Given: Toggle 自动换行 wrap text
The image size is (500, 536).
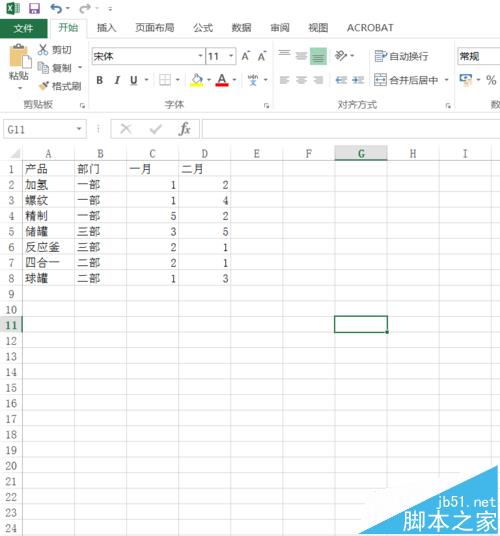Looking at the screenshot, I should pos(401,56).
